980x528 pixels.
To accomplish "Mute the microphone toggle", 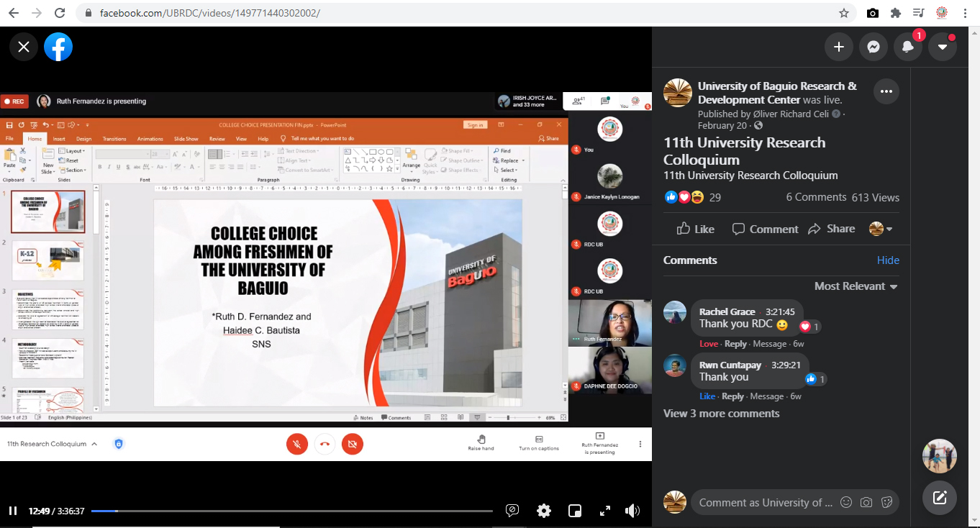I will pos(297,444).
